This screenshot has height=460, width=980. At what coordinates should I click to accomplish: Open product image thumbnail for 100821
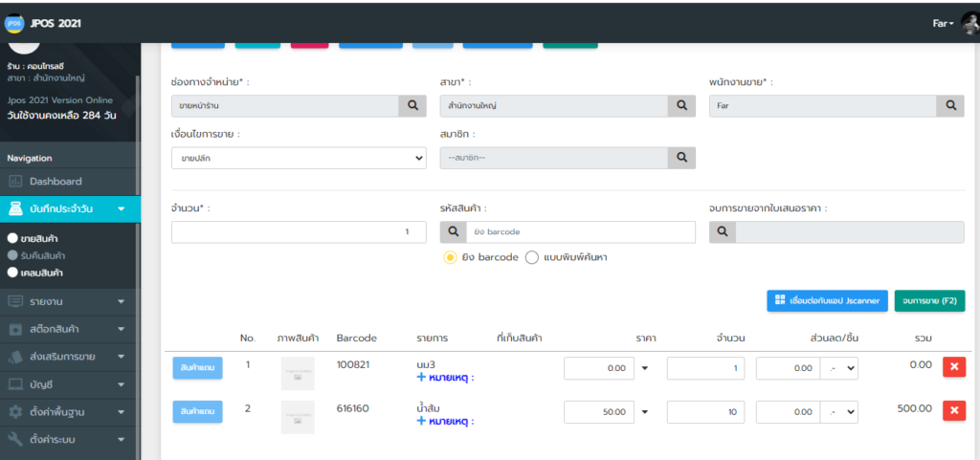[298, 373]
